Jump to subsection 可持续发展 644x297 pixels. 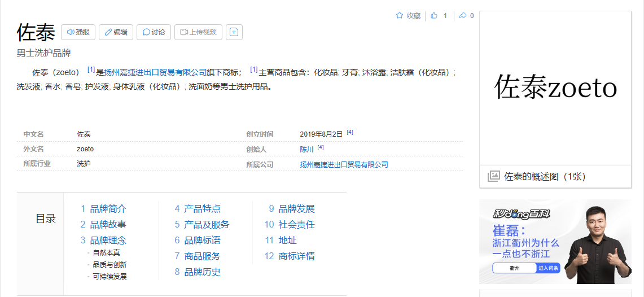(x=109, y=277)
